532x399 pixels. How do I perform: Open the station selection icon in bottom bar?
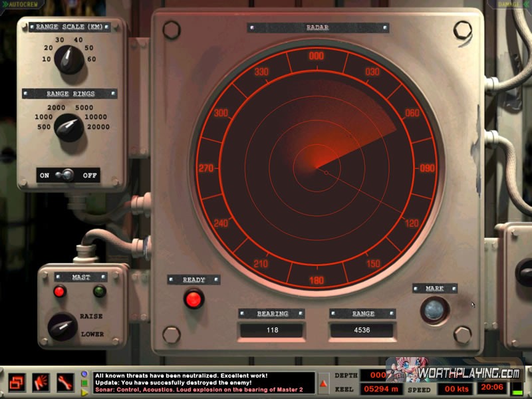coord(17,382)
